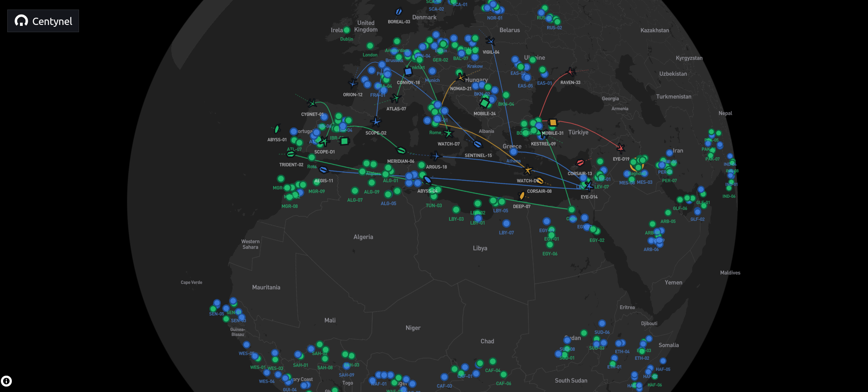
Task: Click the SEN-05 label
Action: pyautogui.click(x=217, y=314)
